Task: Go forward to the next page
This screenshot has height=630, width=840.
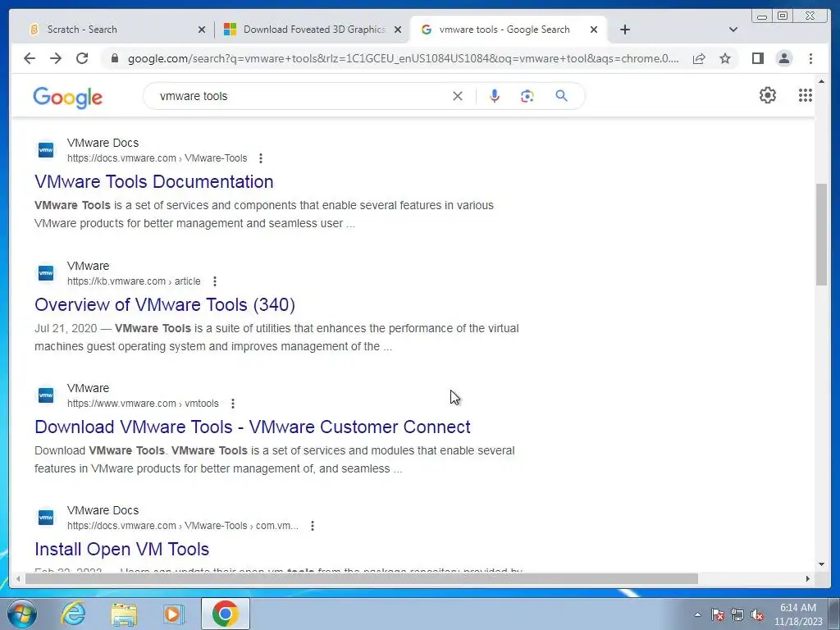Action: (56, 58)
